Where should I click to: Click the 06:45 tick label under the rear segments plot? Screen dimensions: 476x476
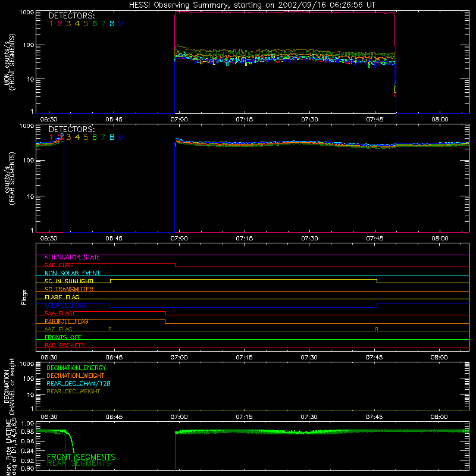(x=114, y=239)
